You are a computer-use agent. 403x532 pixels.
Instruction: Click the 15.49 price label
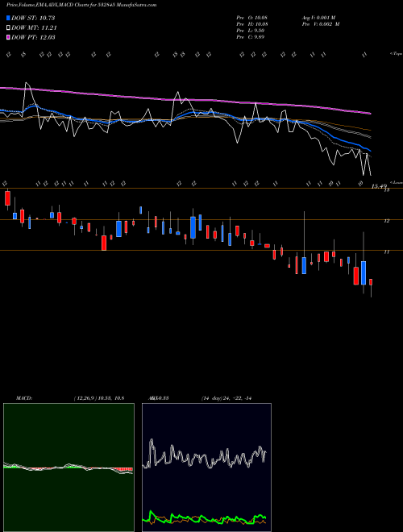(x=380, y=186)
